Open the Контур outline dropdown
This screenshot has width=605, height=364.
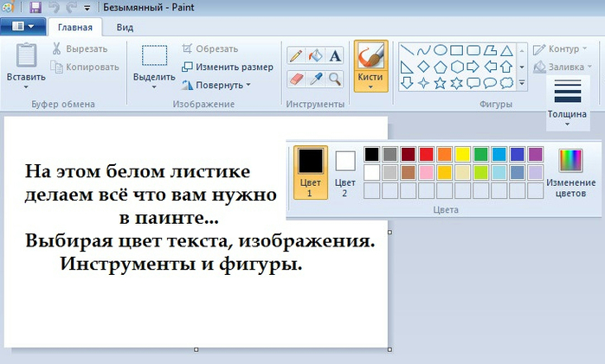coord(560,49)
